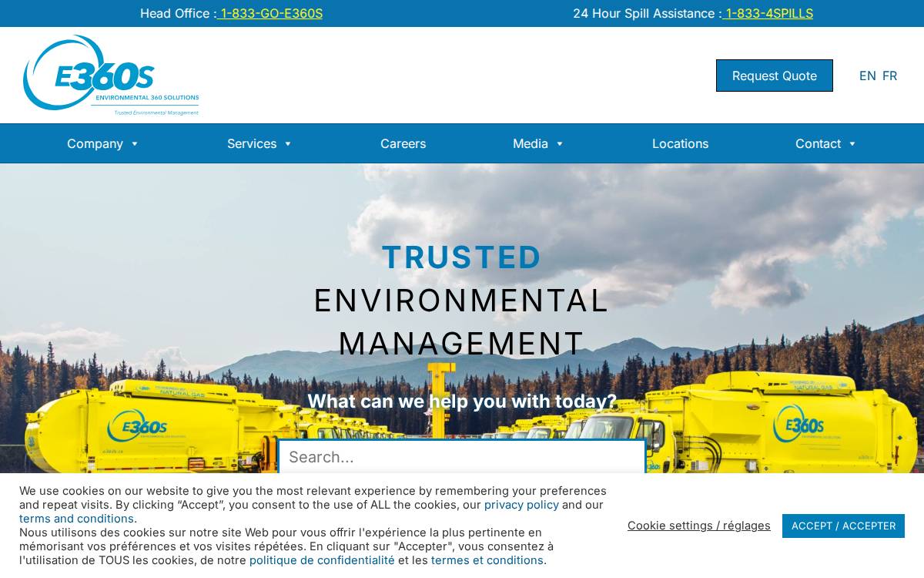
Task: Click the 'Head Office :' label
Action: (x=179, y=13)
